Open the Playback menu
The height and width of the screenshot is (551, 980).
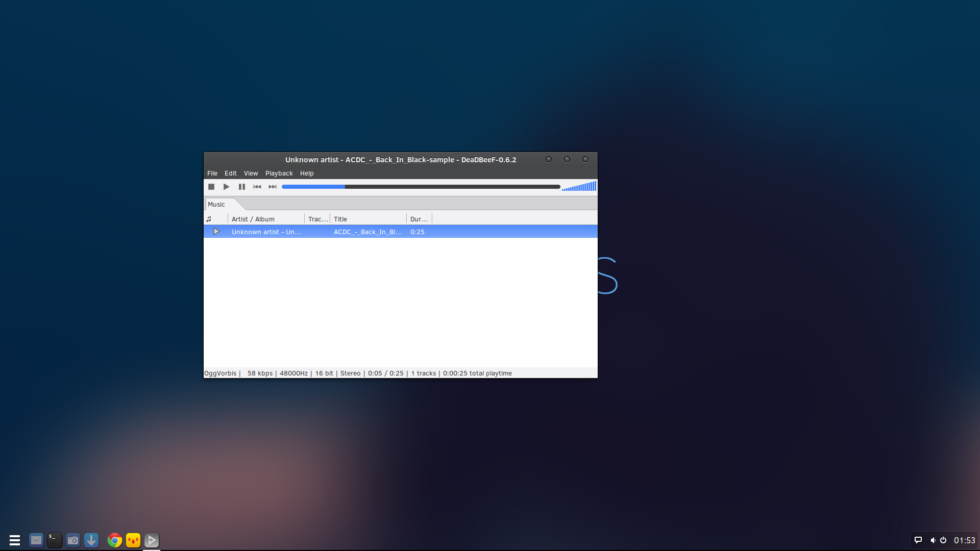click(279, 173)
